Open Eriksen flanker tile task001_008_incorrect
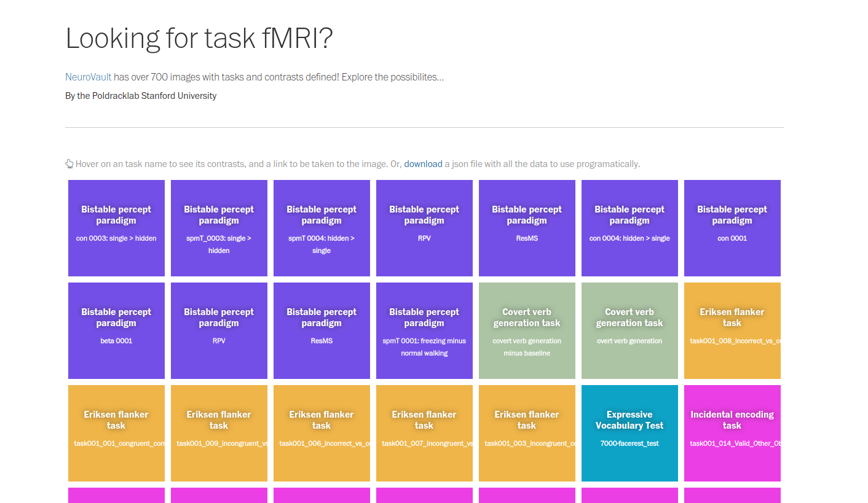868x503 pixels. click(x=732, y=330)
